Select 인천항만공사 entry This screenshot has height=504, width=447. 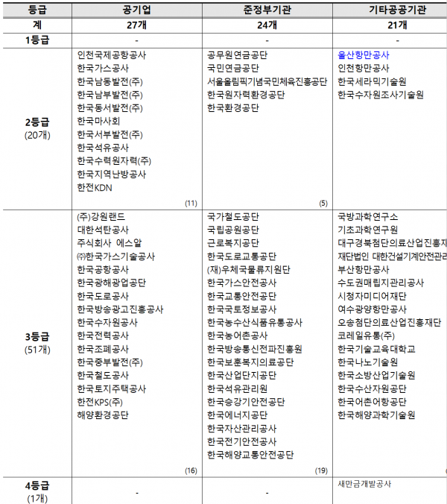click(x=364, y=68)
